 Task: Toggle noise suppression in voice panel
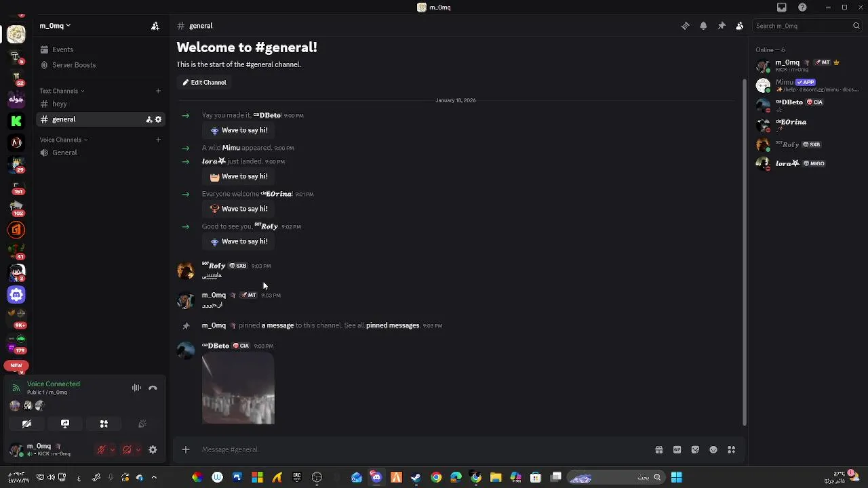click(x=136, y=388)
